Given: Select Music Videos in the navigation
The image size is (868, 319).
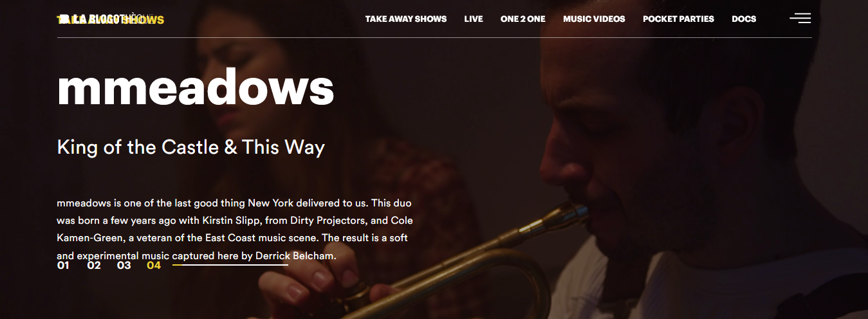Looking at the screenshot, I should pos(594,19).
